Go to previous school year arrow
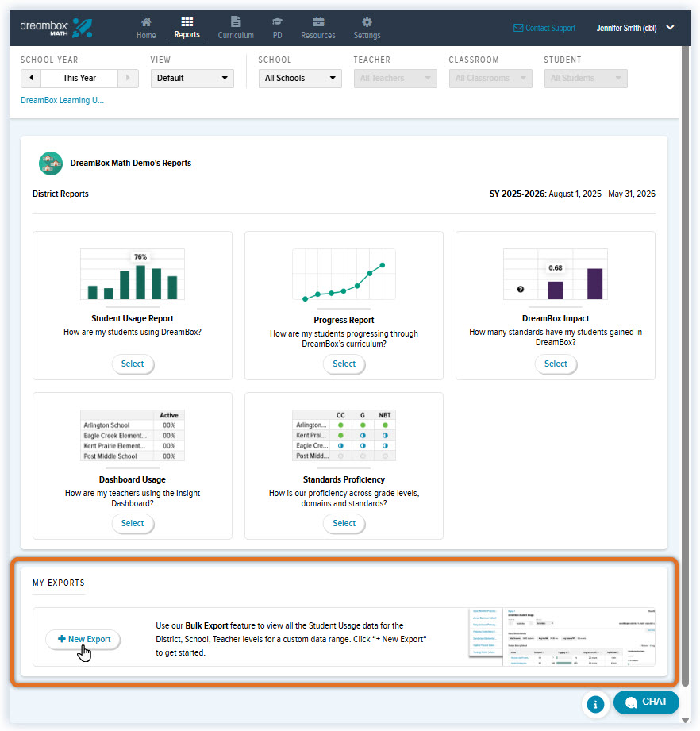Screen dimensions: 700x731 click(31, 78)
